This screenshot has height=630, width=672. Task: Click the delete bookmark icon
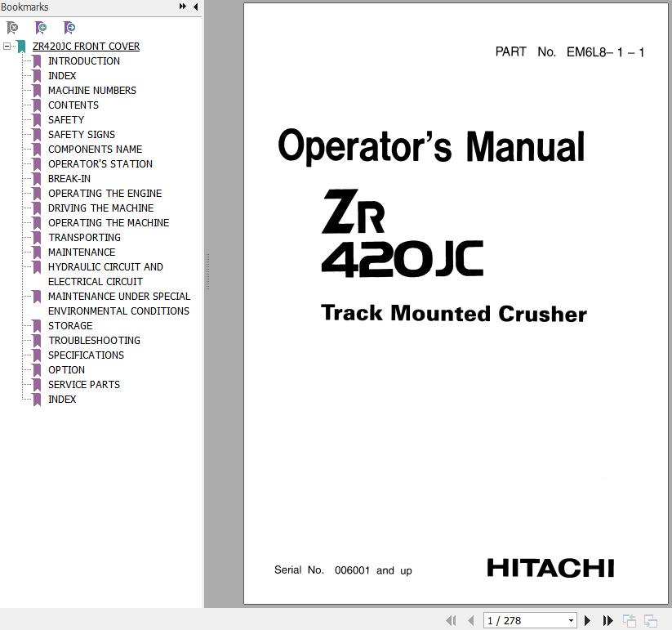[12, 28]
